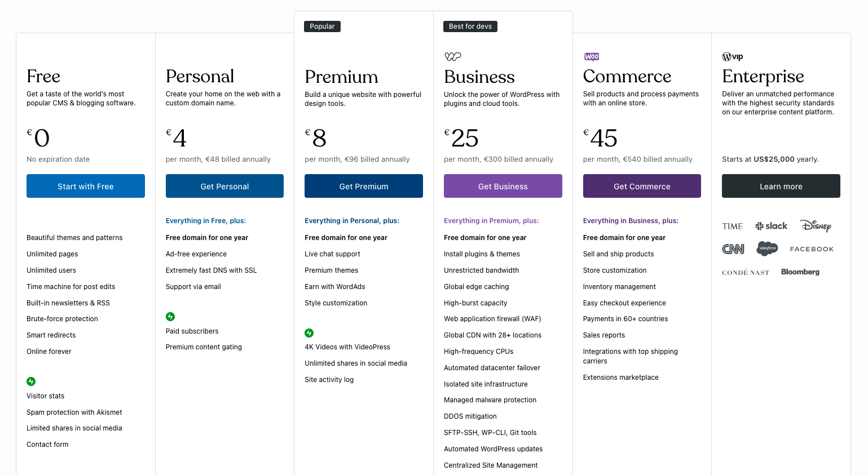This screenshot has height=475, width=868.
Task: Open Enterprise with the Learn more button
Action: point(781,187)
